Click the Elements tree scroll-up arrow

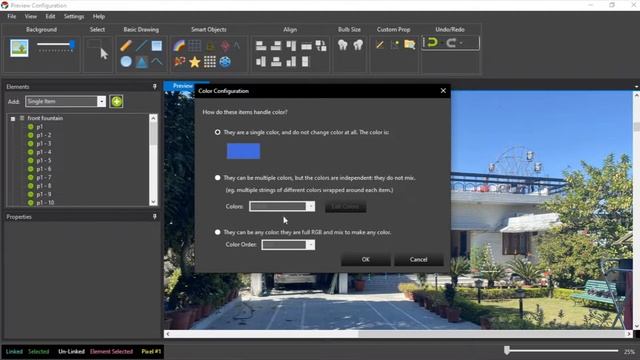[x=153, y=118]
